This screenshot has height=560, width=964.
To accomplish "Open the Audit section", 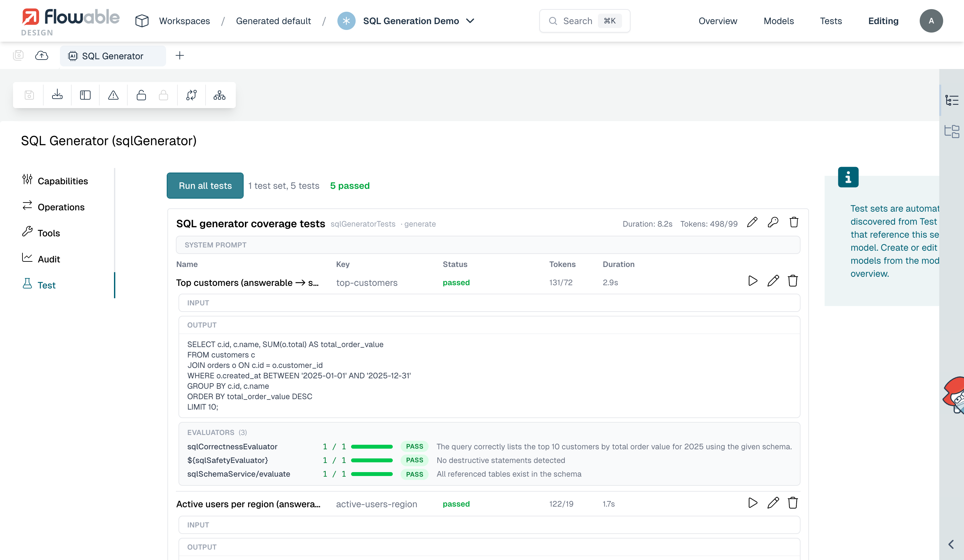I will [x=41, y=259].
